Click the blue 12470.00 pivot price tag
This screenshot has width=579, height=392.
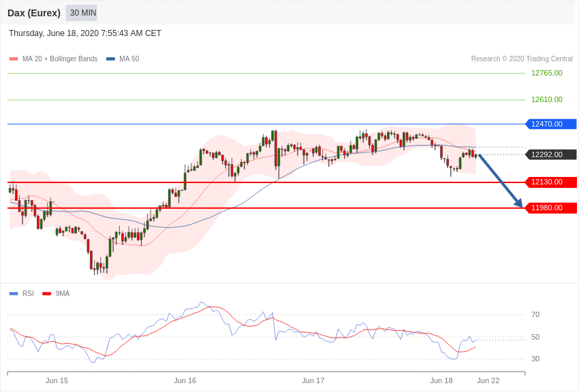pyautogui.click(x=551, y=124)
